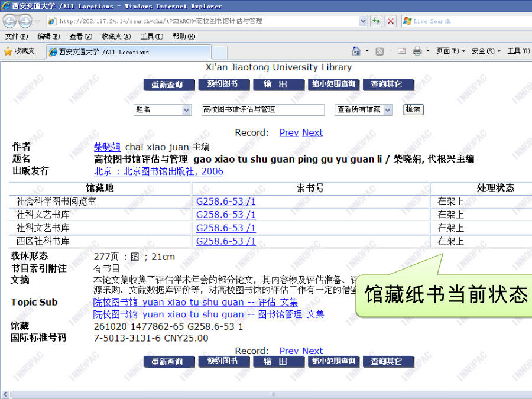The image size is (532, 399).
Task: Click the bottom Prev record link
Action: tap(288, 351)
